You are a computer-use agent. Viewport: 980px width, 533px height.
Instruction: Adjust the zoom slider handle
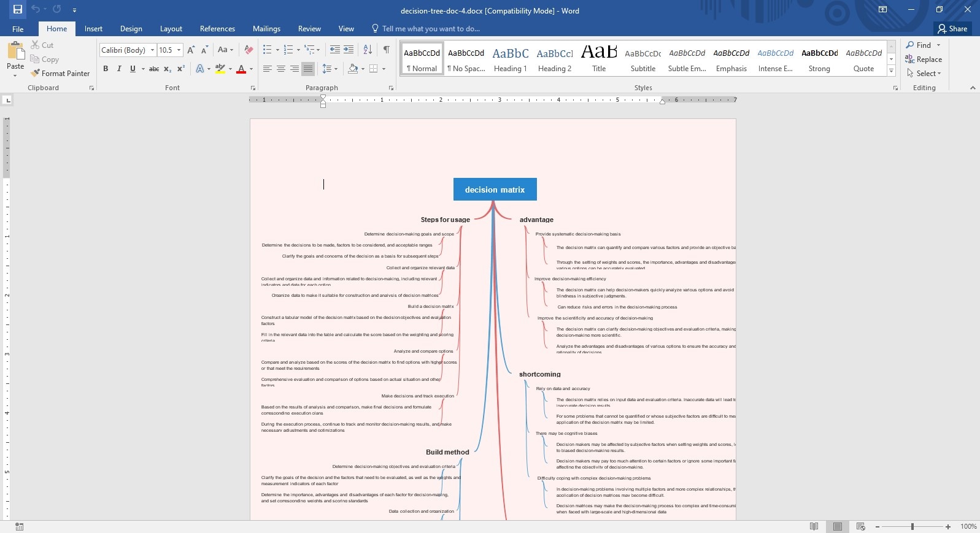coord(912,526)
